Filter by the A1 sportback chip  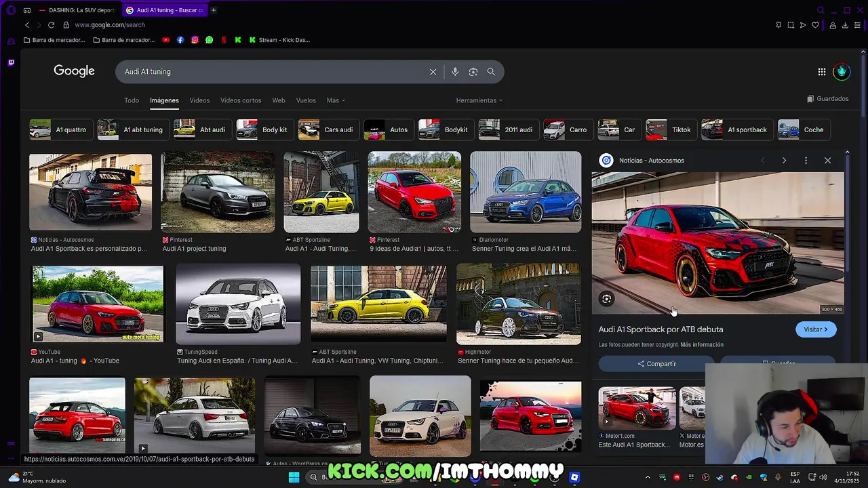point(736,129)
